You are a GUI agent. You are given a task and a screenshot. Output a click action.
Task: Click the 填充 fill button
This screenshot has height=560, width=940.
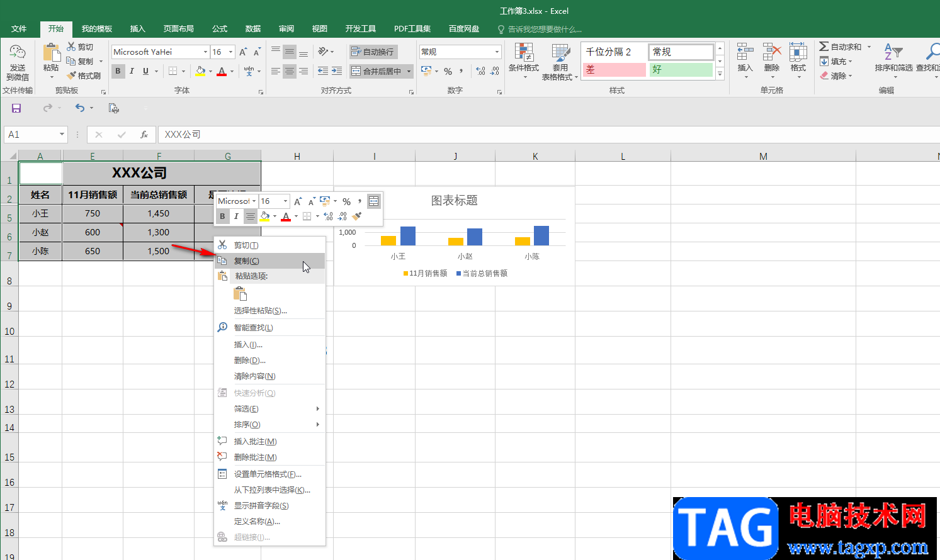point(836,61)
